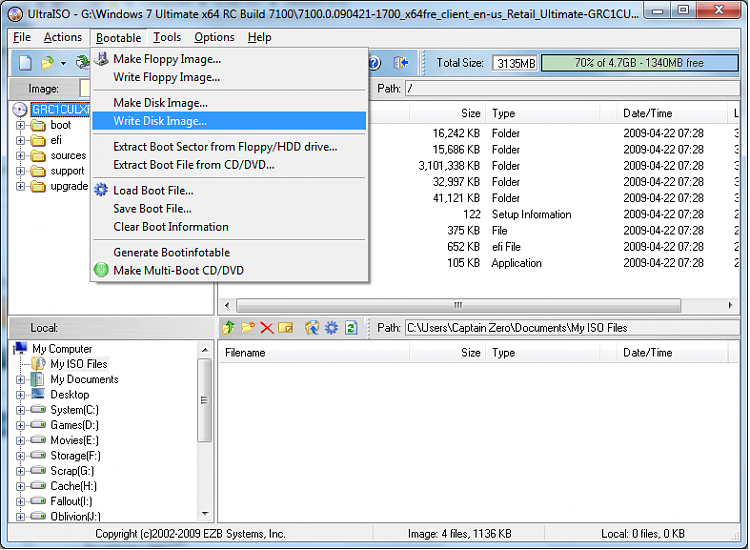Open the dropdown arrow beside the Open icon
Image resolution: width=750 pixels, height=550 pixels.
pos(63,63)
